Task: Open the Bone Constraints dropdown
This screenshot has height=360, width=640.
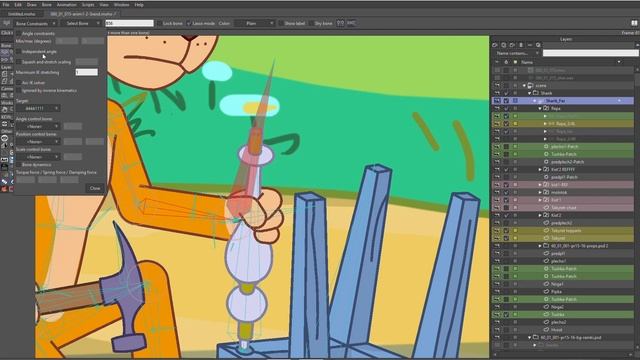Action: click(x=35, y=23)
